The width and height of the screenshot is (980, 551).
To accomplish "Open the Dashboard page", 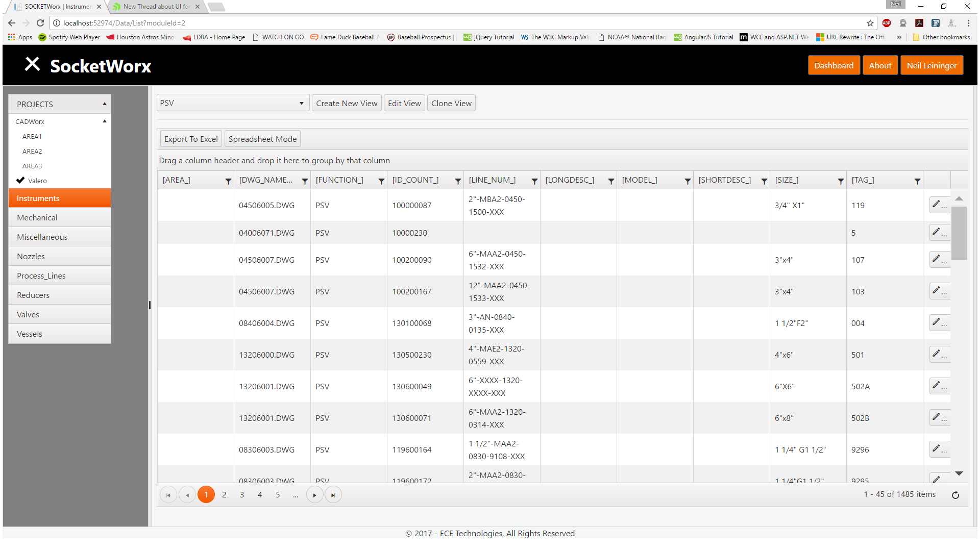I will [834, 65].
